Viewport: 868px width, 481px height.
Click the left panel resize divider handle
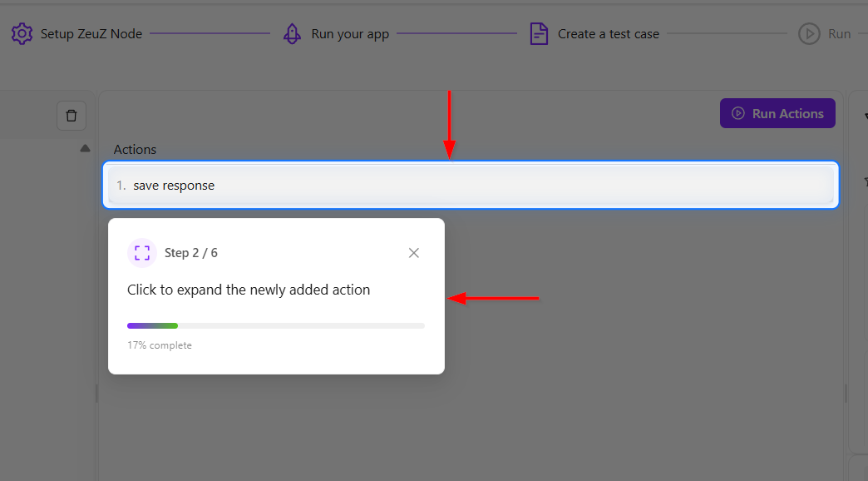pyautogui.click(x=96, y=393)
